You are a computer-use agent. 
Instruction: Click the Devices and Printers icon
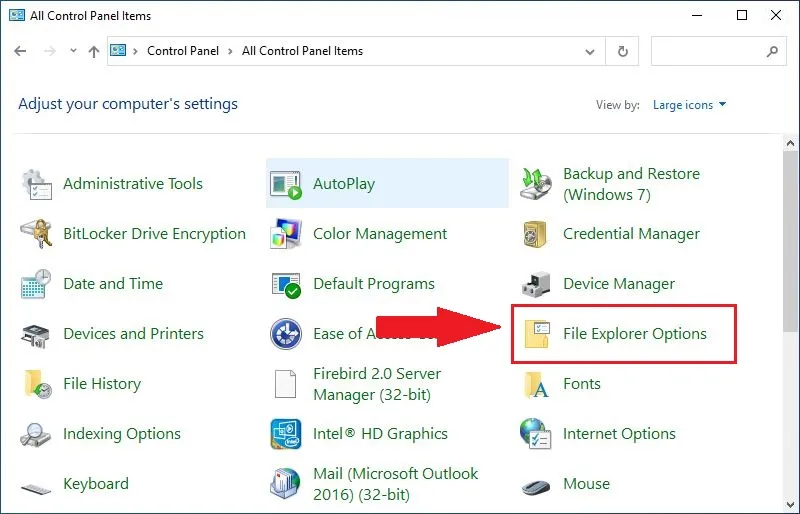coord(36,335)
